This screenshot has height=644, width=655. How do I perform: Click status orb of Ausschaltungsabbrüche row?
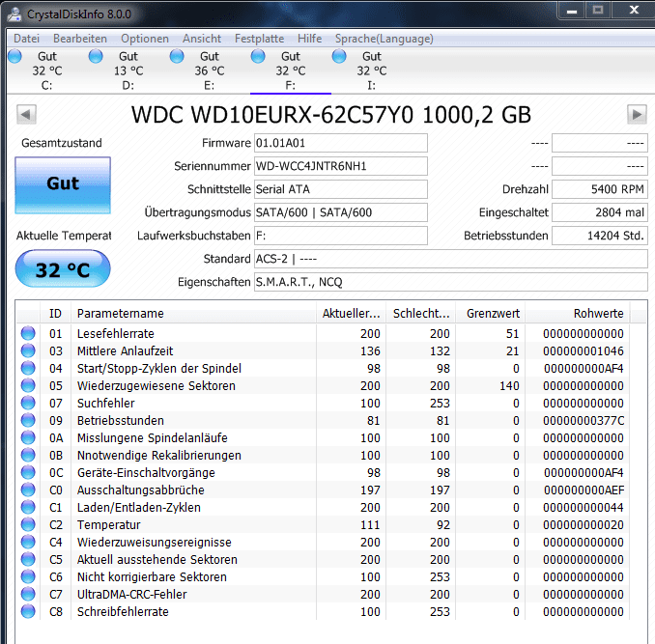[28, 490]
